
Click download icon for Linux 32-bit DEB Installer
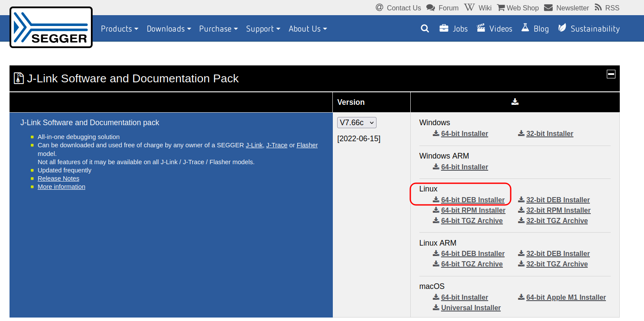[522, 200]
